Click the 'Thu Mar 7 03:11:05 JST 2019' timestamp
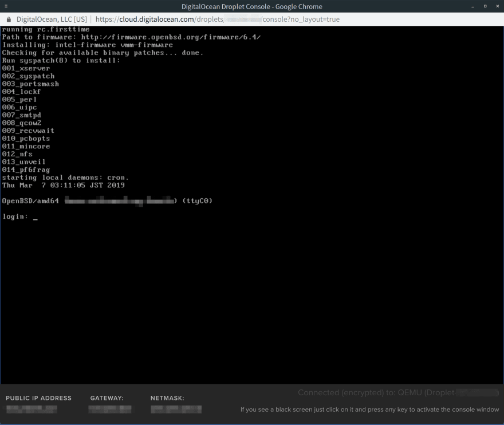 [x=64, y=185]
